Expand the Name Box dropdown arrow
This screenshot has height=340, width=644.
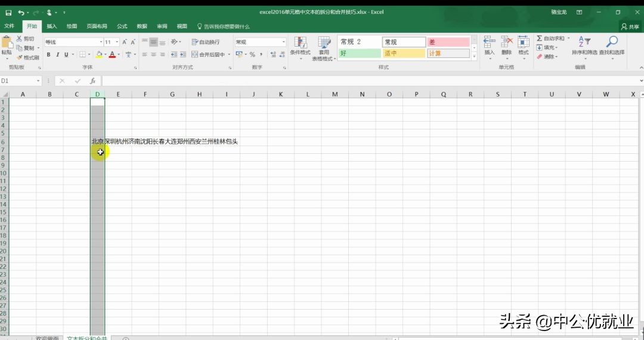(x=39, y=81)
